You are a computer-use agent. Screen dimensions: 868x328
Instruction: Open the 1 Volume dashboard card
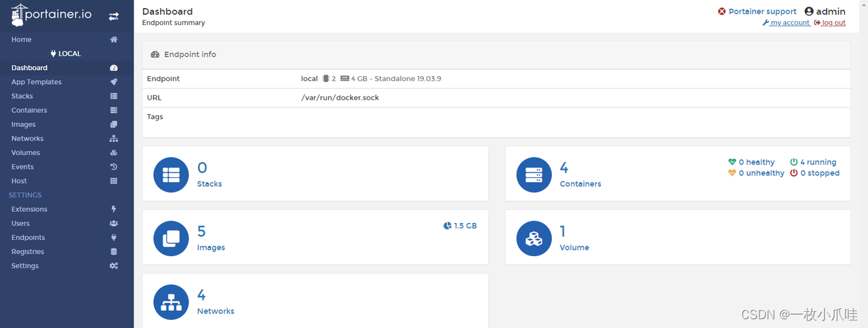point(678,238)
